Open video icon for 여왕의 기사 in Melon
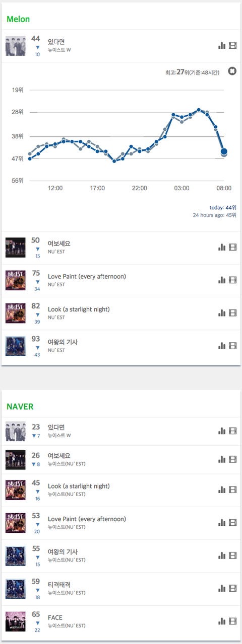The image size is (242, 644). pyautogui.click(x=232, y=346)
